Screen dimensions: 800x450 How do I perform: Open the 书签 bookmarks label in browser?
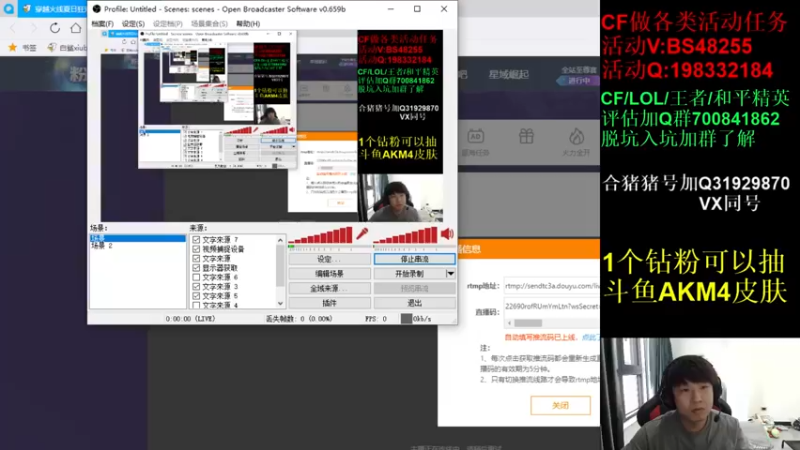(29, 48)
